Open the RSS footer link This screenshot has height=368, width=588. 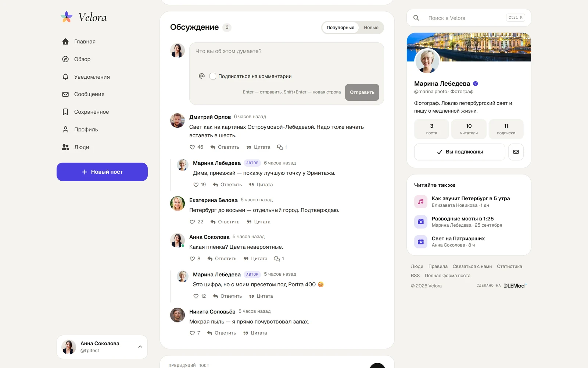coord(415,276)
